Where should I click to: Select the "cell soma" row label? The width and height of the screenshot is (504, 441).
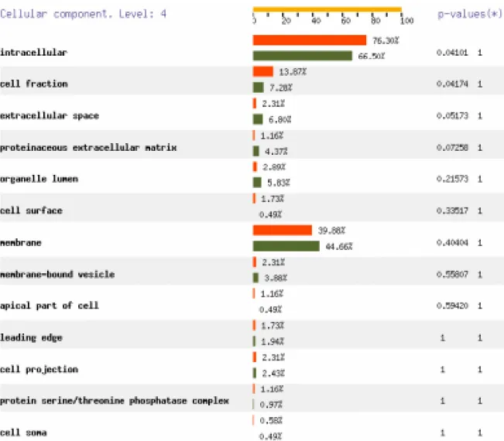point(23,432)
